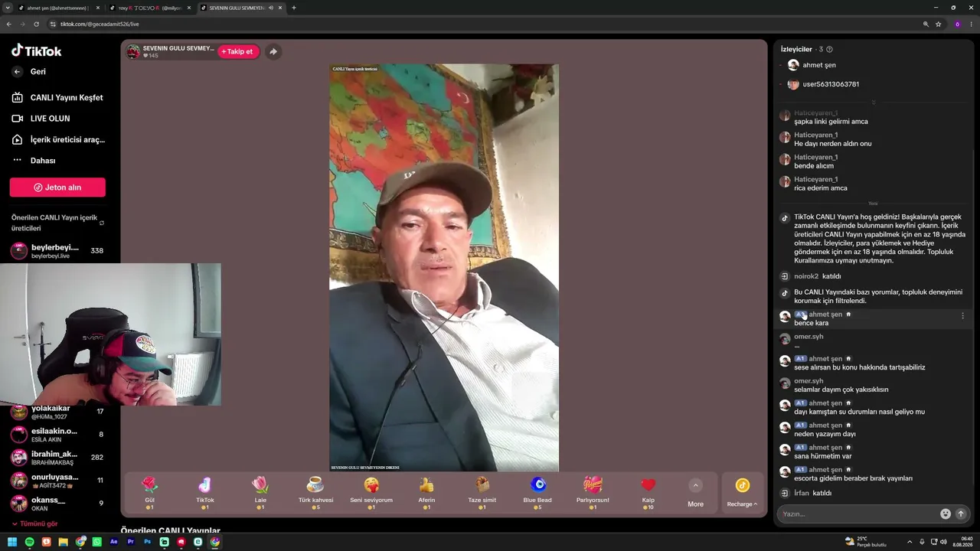980x551 pixels.
Task: Open Windows Start menu
Action: pos(12,542)
